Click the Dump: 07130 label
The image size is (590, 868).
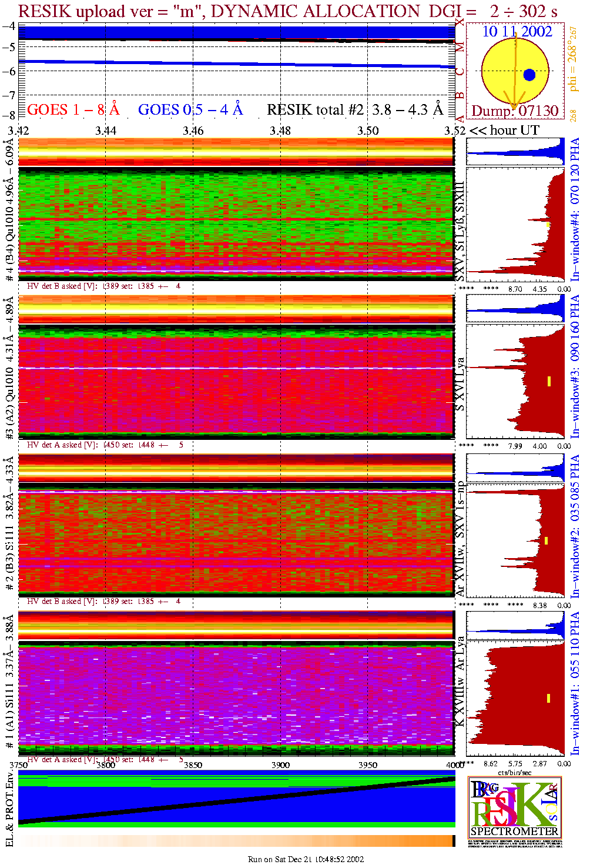[x=515, y=111]
